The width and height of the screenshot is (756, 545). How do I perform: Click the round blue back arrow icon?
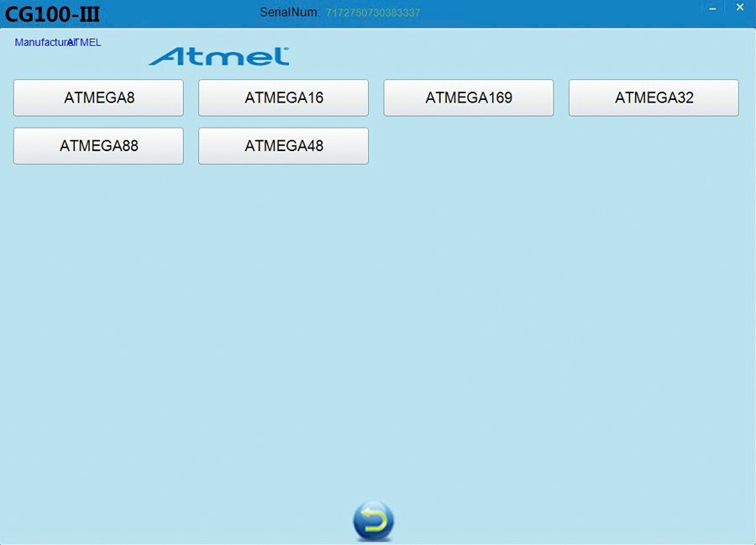373,521
